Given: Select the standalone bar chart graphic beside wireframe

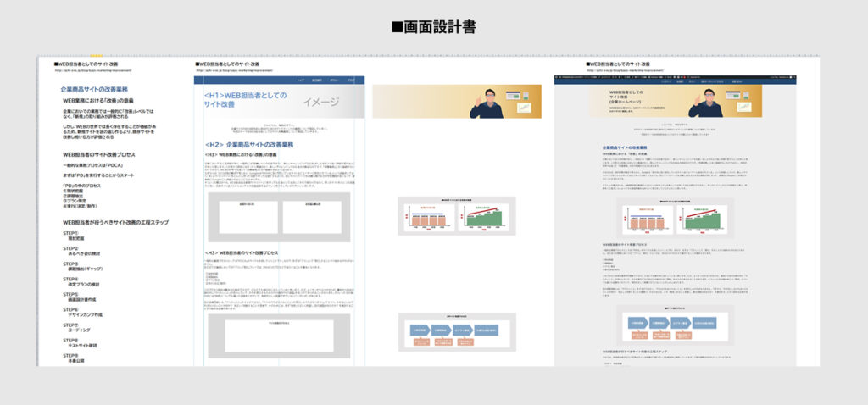Looking at the screenshot, I should (457, 216).
